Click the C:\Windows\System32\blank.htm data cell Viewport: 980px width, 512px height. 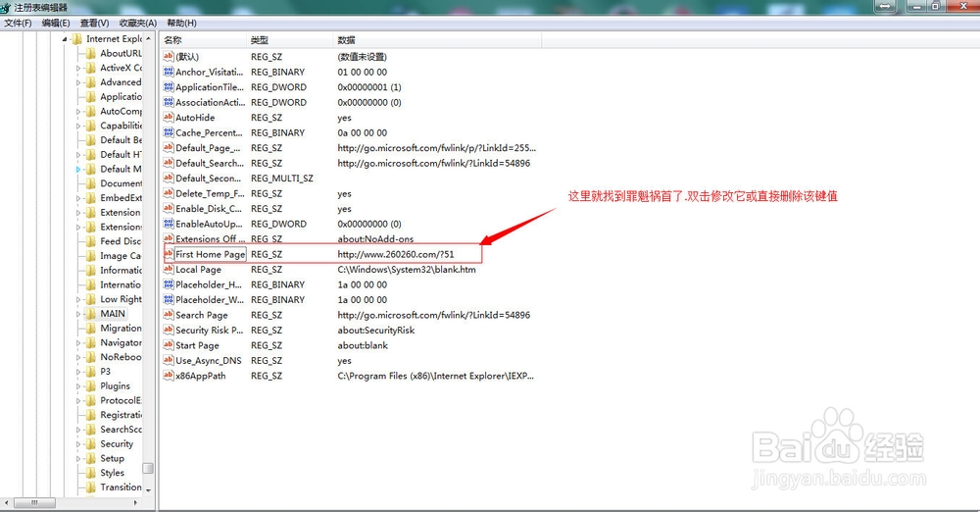(407, 269)
